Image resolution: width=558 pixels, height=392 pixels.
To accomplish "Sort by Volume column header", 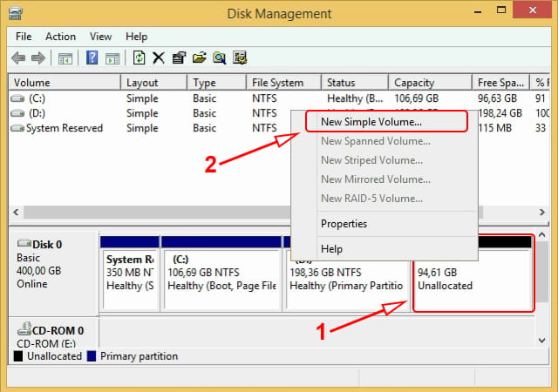I will tap(65, 83).
